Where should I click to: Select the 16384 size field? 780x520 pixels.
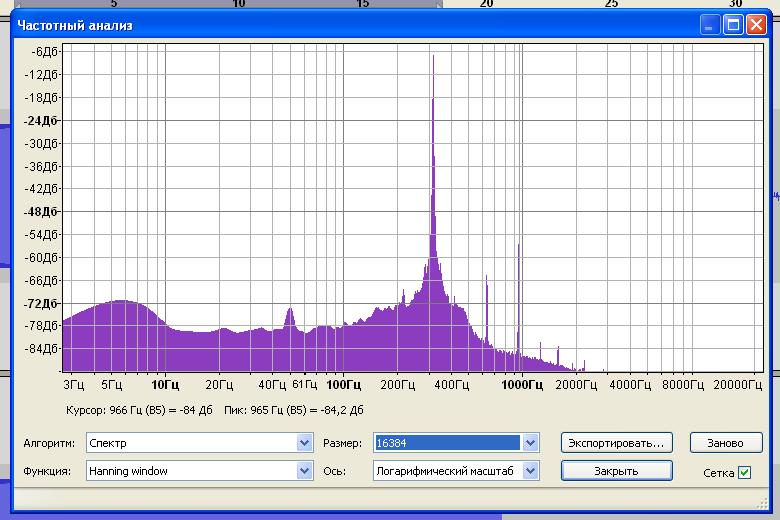click(x=447, y=442)
